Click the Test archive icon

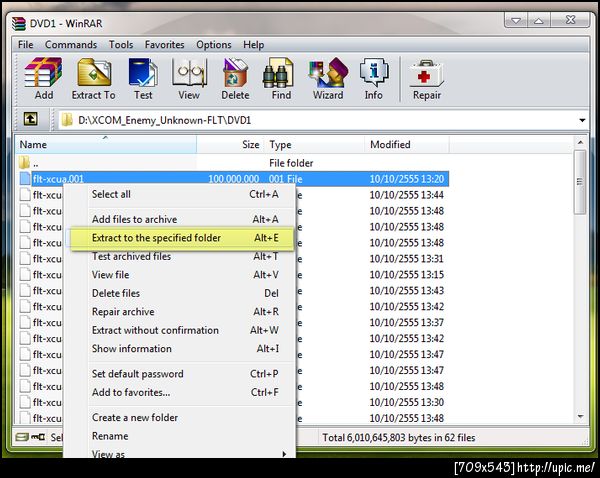coord(143,78)
